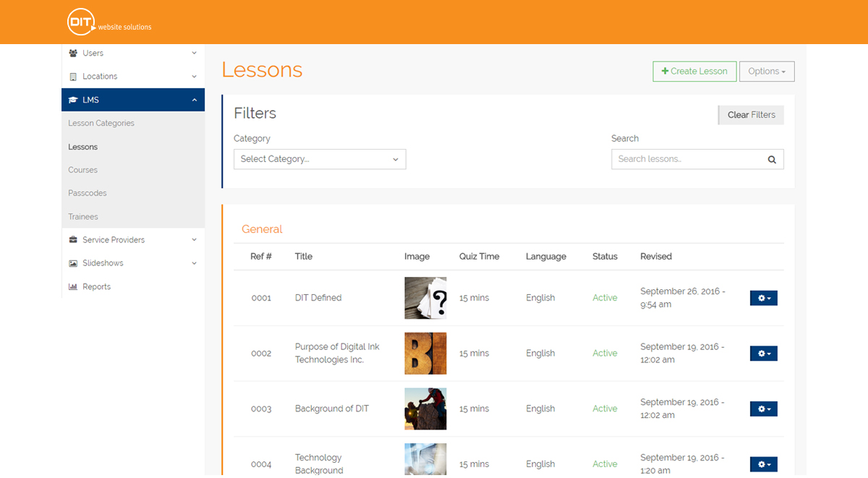Click reference number 0002

[x=261, y=354]
